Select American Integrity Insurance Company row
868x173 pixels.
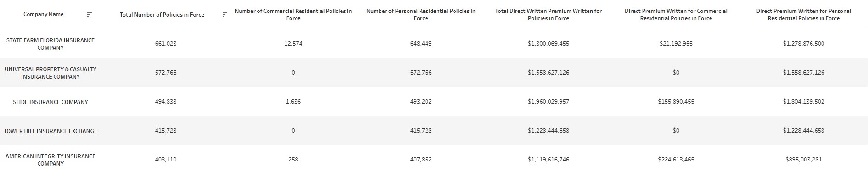click(434, 160)
